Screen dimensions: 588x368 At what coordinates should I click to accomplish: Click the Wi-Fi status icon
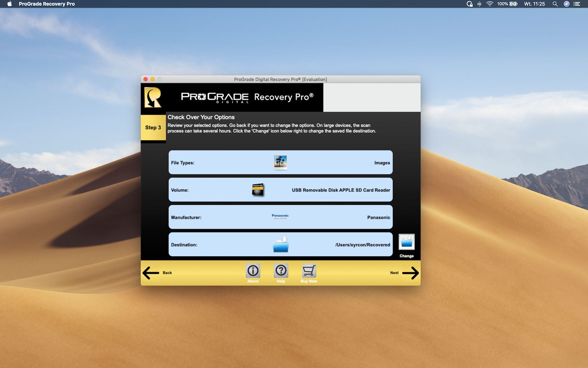[x=490, y=4]
